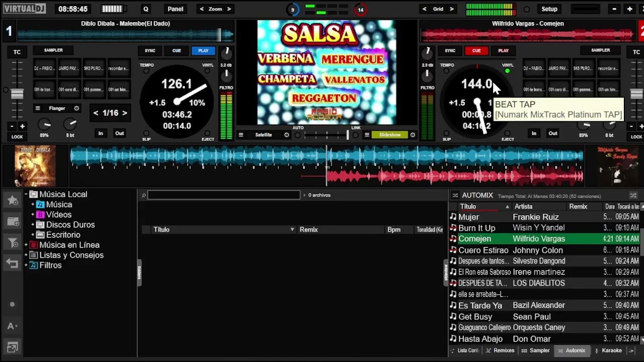Toggle the pitch LOCK on deck 2

636,137
